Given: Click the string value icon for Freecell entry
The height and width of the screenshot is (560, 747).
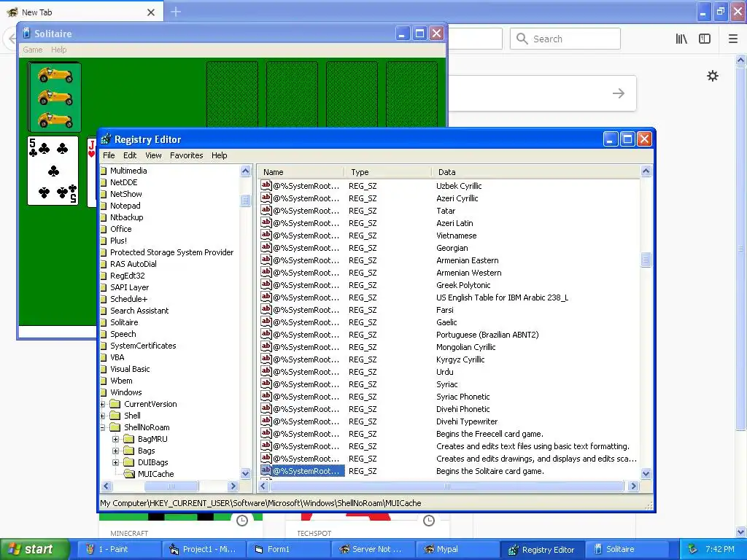Looking at the screenshot, I should (x=266, y=433).
